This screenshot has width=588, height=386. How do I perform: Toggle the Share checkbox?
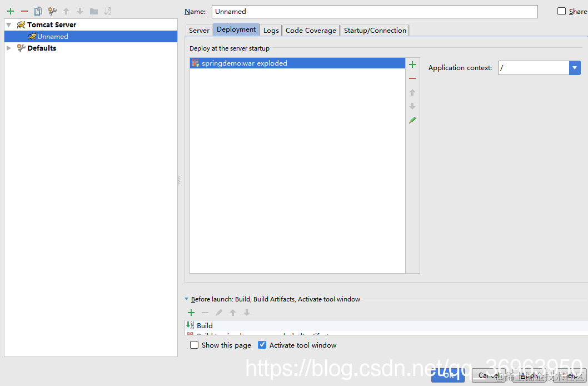click(561, 11)
